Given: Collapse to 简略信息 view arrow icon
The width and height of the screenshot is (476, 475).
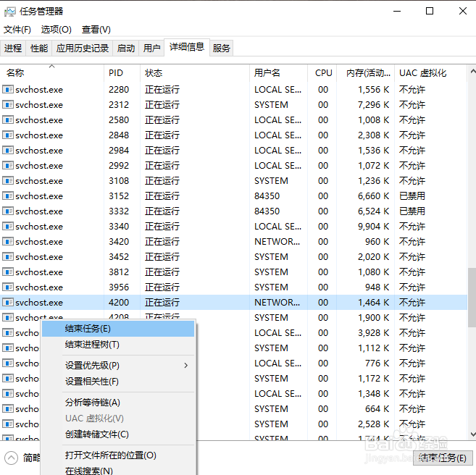Looking at the screenshot, I should point(12,458).
